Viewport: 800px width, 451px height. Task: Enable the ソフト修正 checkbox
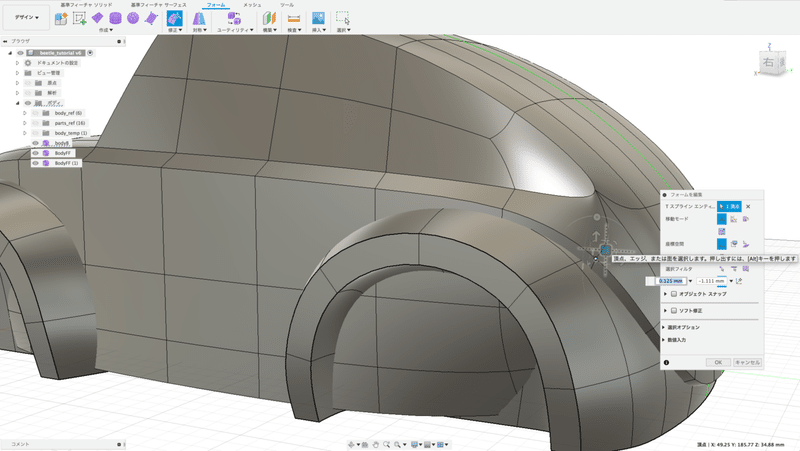[x=673, y=311]
